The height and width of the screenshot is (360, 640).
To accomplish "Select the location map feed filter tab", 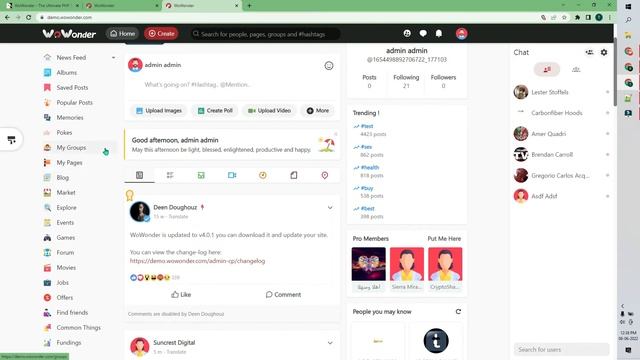I will click(324, 175).
